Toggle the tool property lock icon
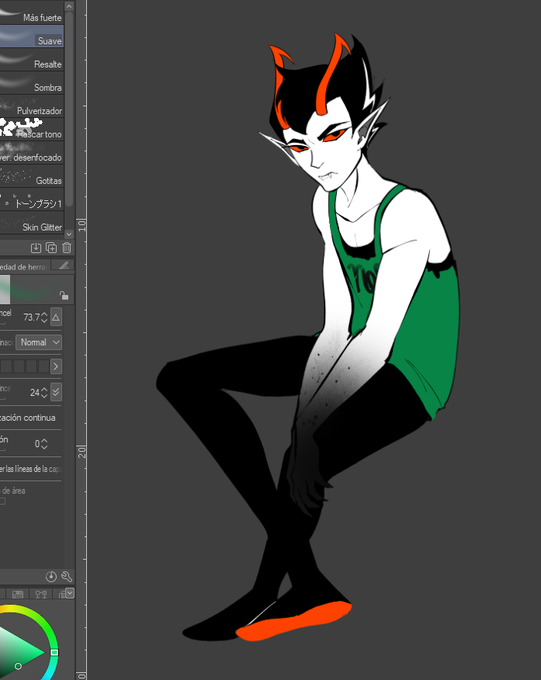 64,295
